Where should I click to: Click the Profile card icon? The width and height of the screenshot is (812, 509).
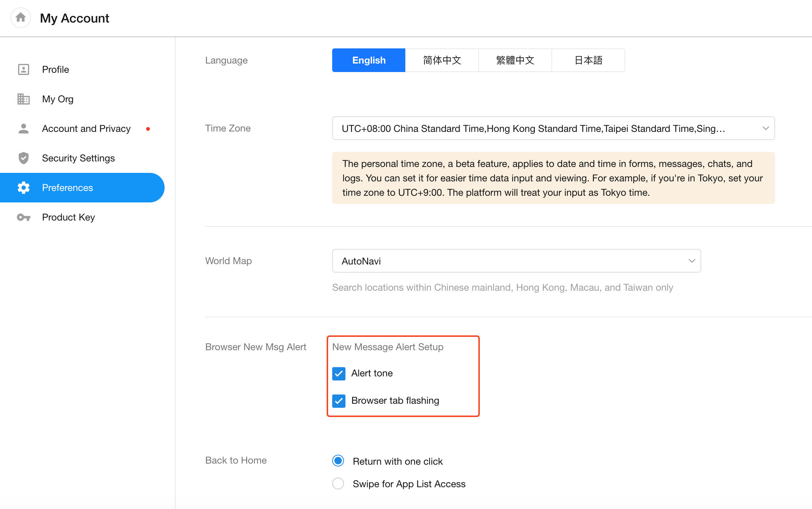tap(24, 69)
